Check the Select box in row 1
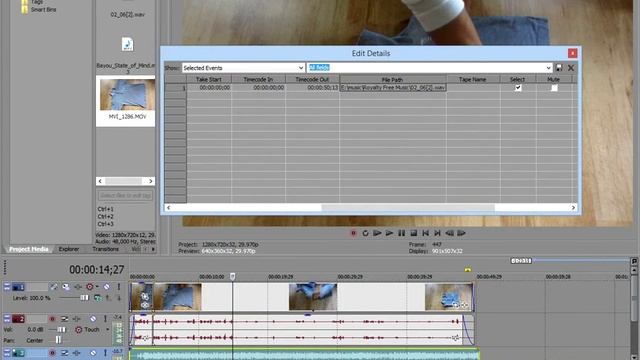The height and width of the screenshot is (360, 640). (518, 88)
